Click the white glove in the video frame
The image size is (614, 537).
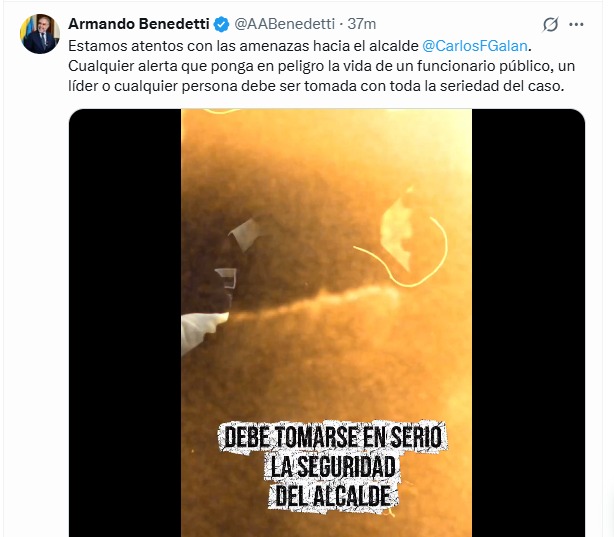[202, 331]
